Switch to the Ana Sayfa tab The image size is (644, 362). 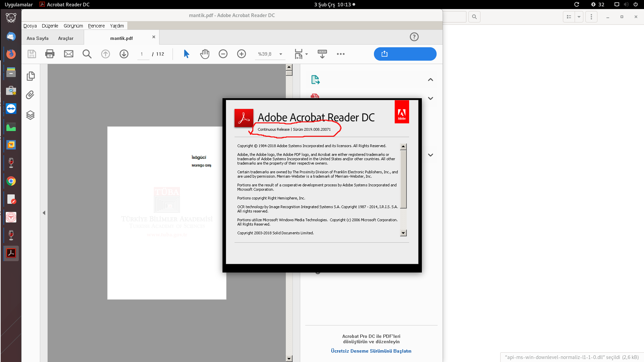pos(38,38)
